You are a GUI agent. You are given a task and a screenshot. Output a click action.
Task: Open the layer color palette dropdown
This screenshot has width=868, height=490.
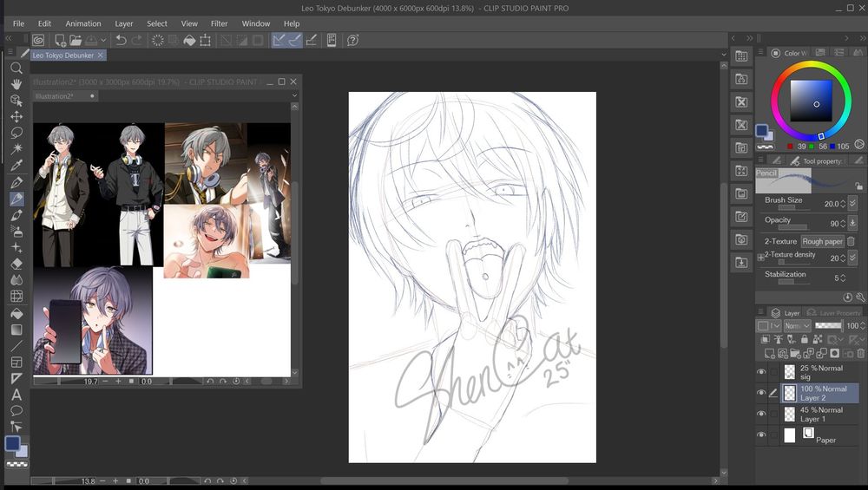click(769, 326)
